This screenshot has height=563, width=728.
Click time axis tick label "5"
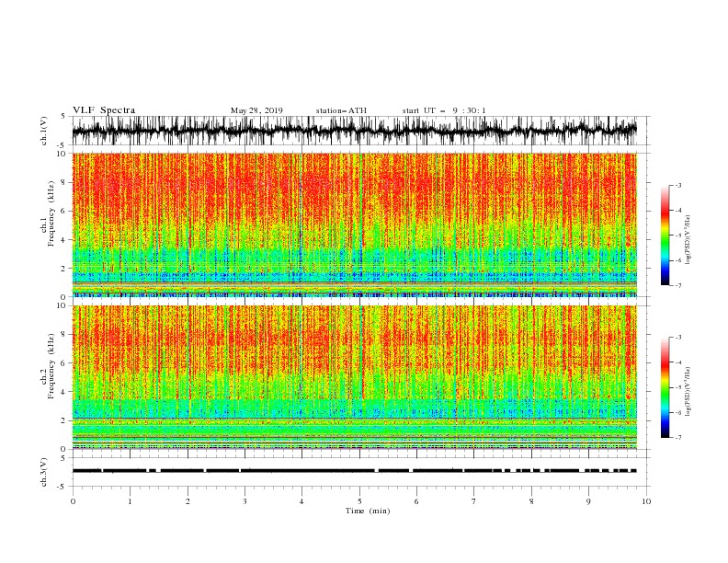(x=359, y=501)
